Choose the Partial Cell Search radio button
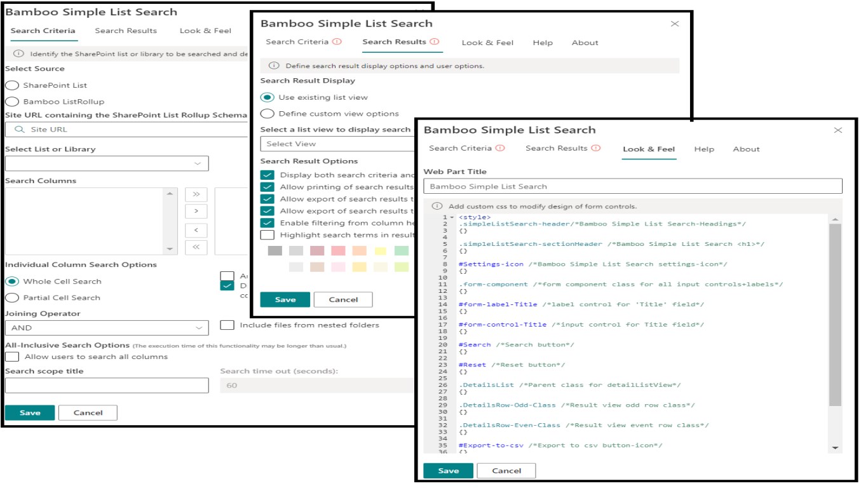This screenshot has height=488, width=868. click(x=12, y=298)
